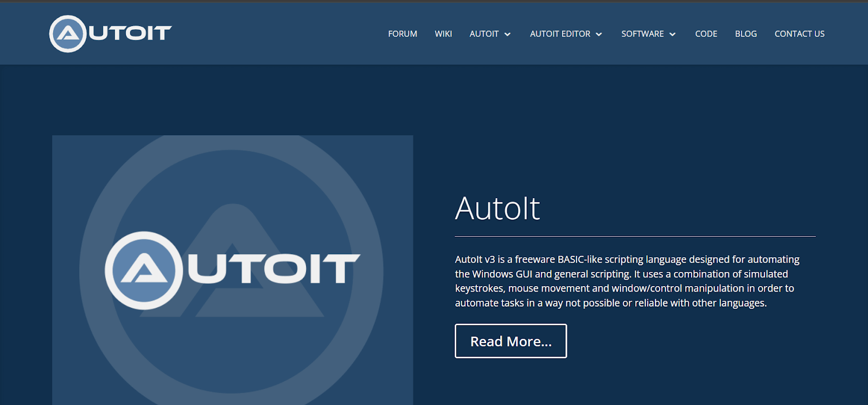868x405 pixels.
Task: Click the AUTOIT EDITOR menu label
Action: [x=560, y=34]
